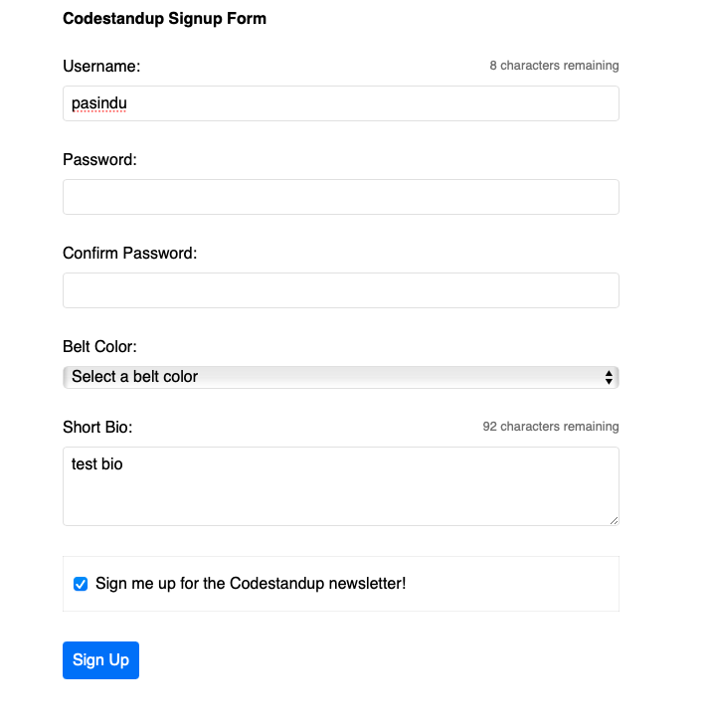Uncheck the Codestandup newsletter checkbox
Image resolution: width=709 pixels, height=728 pixels.
81,584
